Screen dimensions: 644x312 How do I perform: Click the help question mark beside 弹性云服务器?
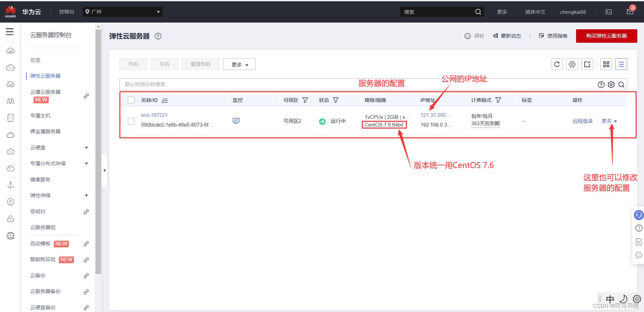pyautogui.click(x=158, y=36)
